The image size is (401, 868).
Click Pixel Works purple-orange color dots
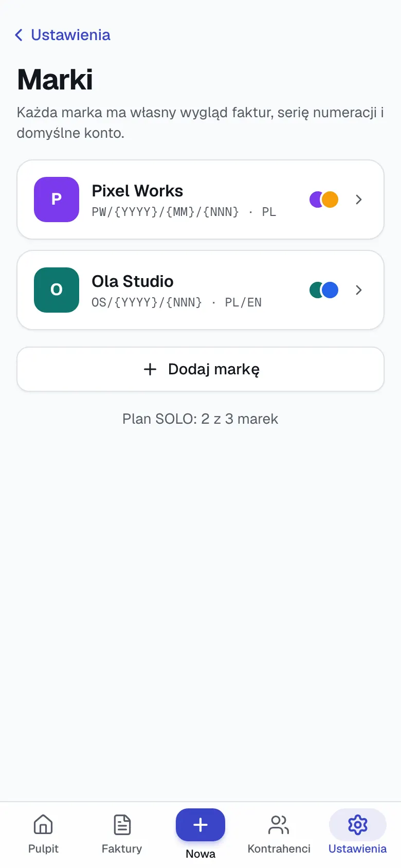point(324,200)
